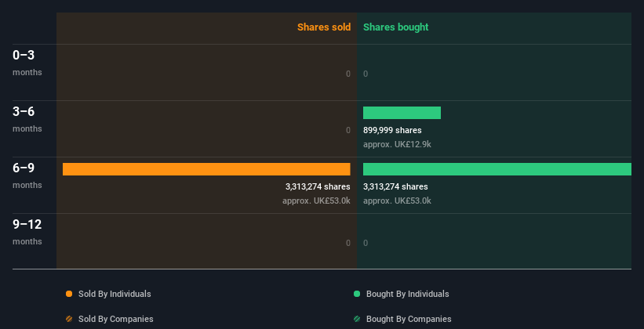Viewport: 644px width, 329px height.
Task: Click the striped Sold By Companies legend icon
Action: click(x=69, y=319)
